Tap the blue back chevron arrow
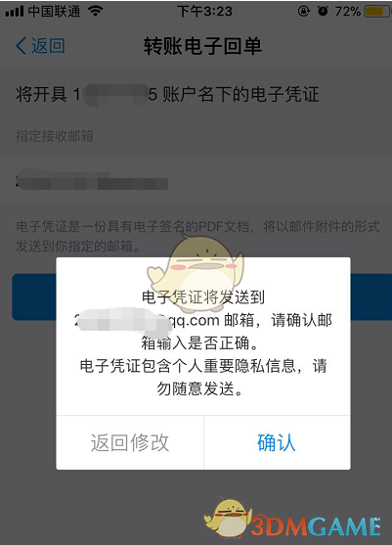Viewport: 392px width, 545px height. [21, 46]
